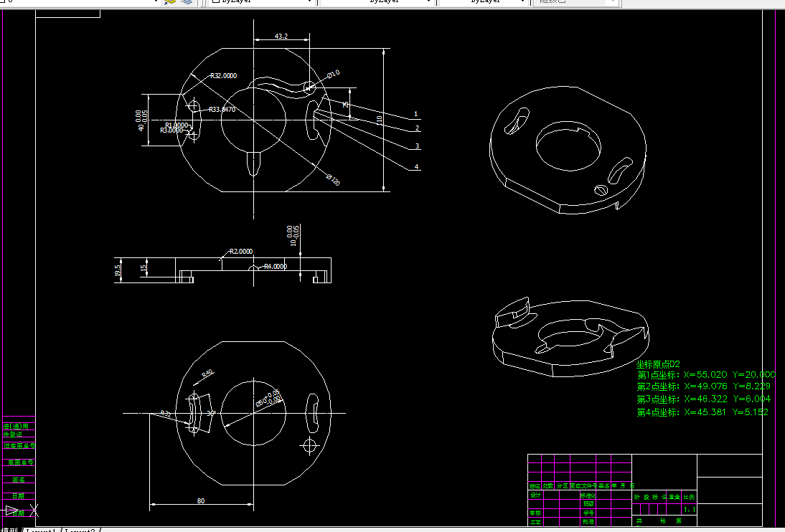
Task: Click the 第3点坐标 X=46.322 line
Action: pos(703,399)
